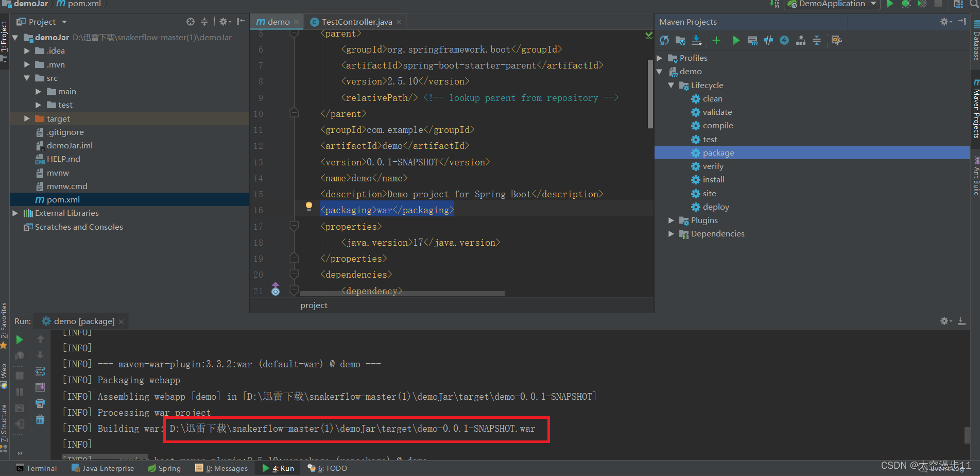The width and height of the screenshot is (980, 476).
Task: Open the Terminal tool window
Action: tap(36, 468)
